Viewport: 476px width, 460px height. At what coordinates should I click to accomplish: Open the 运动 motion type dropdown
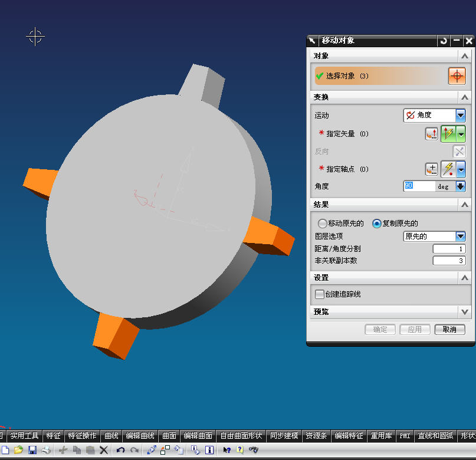pyautogui.click(x=461, y=116)
